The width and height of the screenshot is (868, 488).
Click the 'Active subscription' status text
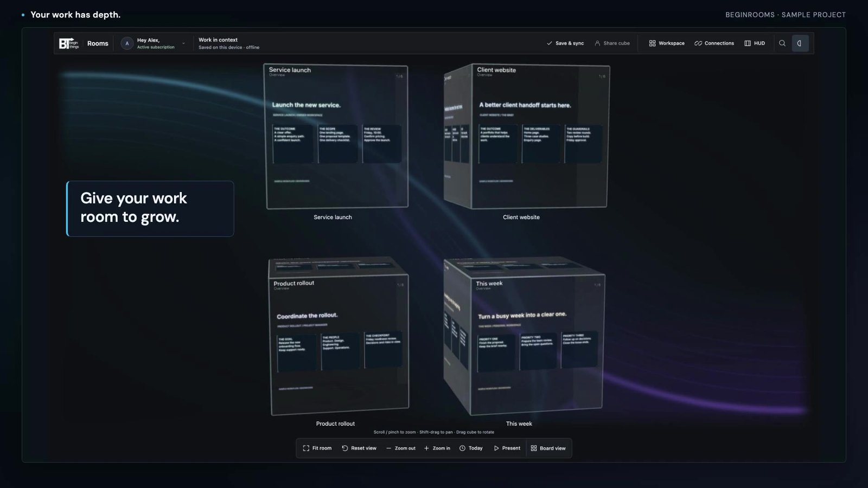(156, 47)
